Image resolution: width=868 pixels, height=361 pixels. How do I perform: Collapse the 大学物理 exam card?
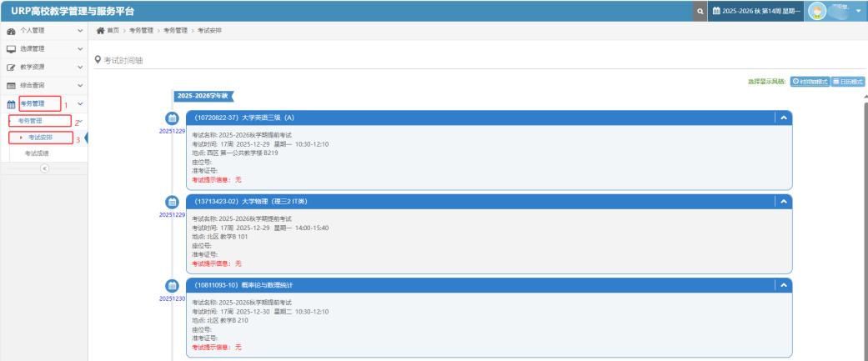pos(782,201)
